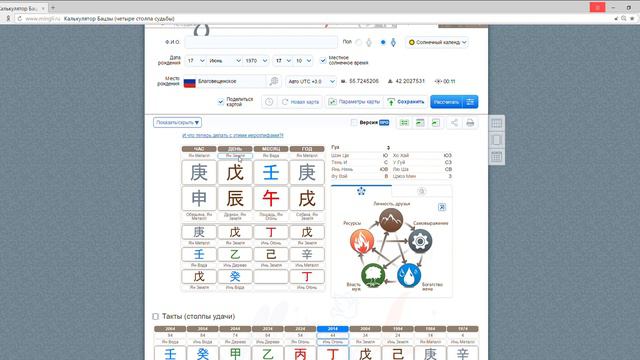Open the Солнечный календарь dropdown
Screen dimensions: 640x360
click(436, 42)
